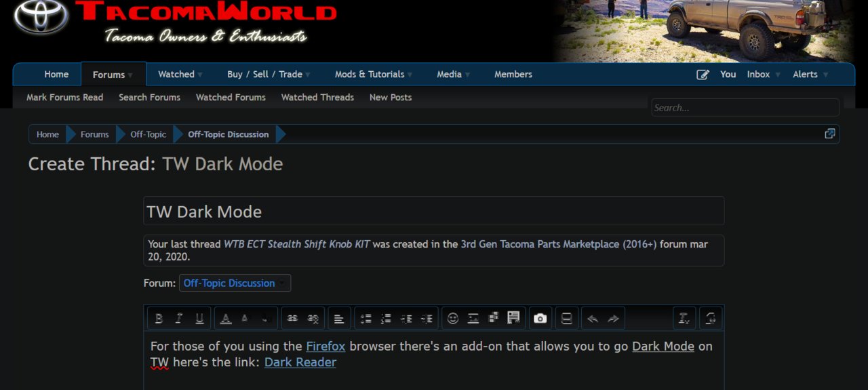Screen dimensions: 868x390
Task: Outdent the current paragraph
Action: click(406, 318)
